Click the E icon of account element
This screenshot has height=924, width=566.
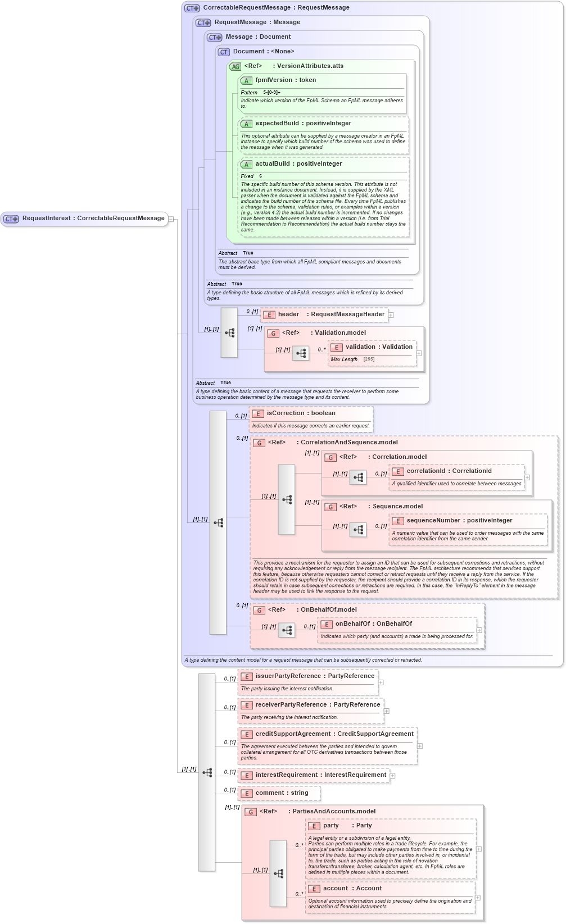pos(314,889)
